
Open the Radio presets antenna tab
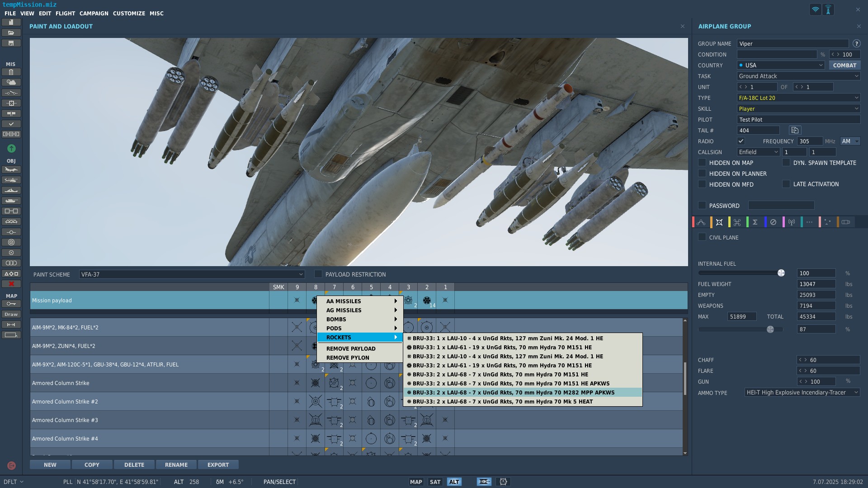coord(791,222)
